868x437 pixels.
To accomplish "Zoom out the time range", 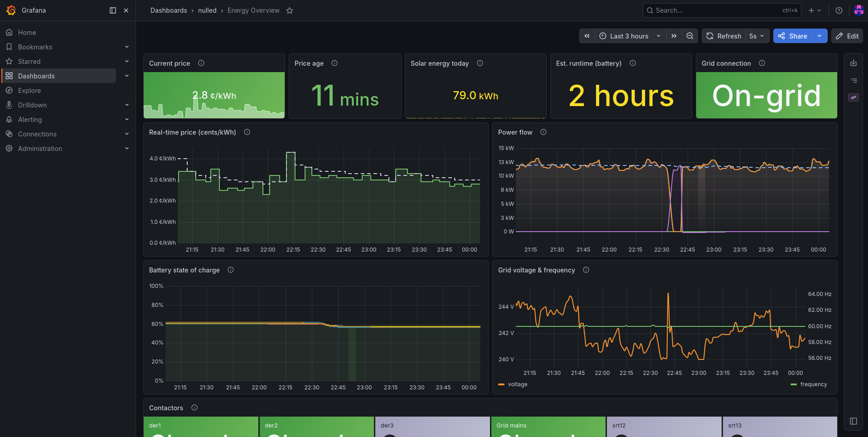I will click(x=690, y=36).
